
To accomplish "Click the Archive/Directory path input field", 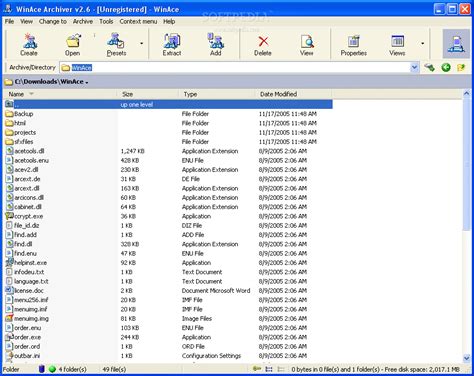I will pos(235,68).
